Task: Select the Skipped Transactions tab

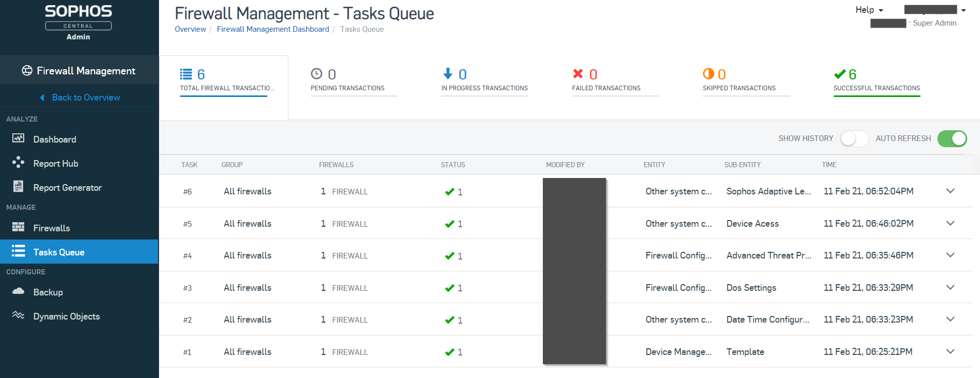Action: (x=747, y=82)
